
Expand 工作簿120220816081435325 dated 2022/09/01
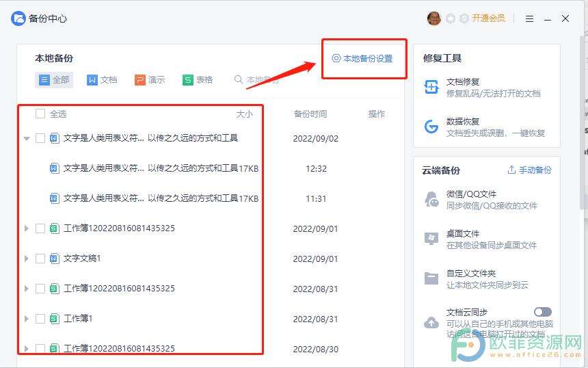[x=26, y=228]
